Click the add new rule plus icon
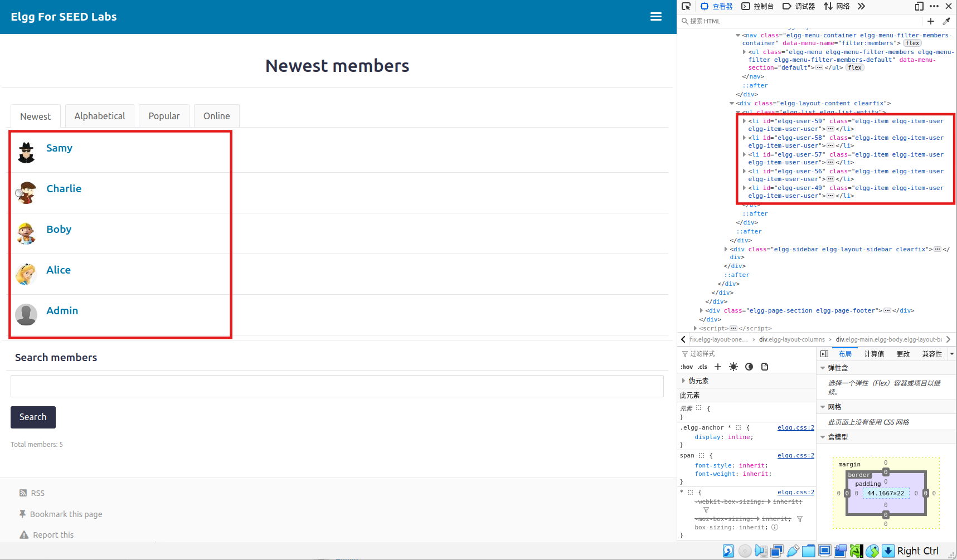 click(x=718, y=367)
